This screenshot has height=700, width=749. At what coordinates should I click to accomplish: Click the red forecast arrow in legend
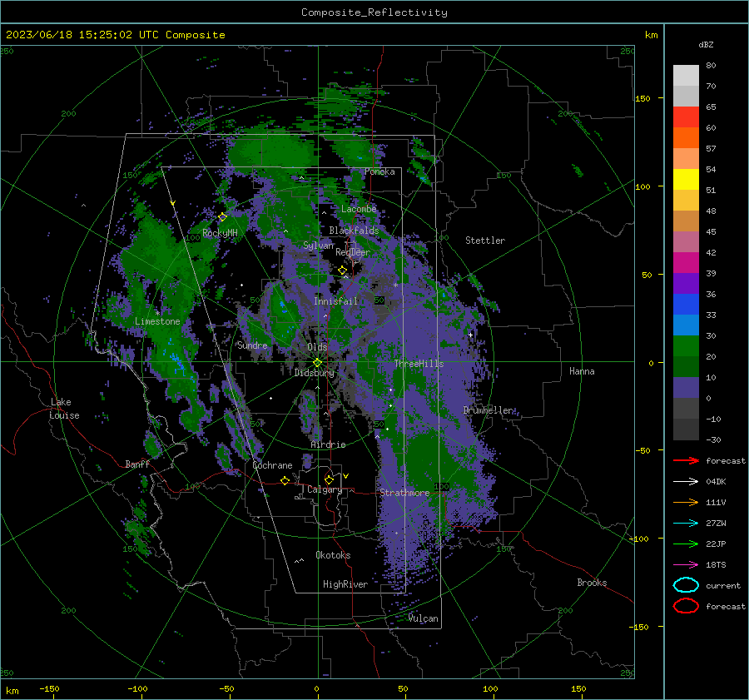click(686, 460)
